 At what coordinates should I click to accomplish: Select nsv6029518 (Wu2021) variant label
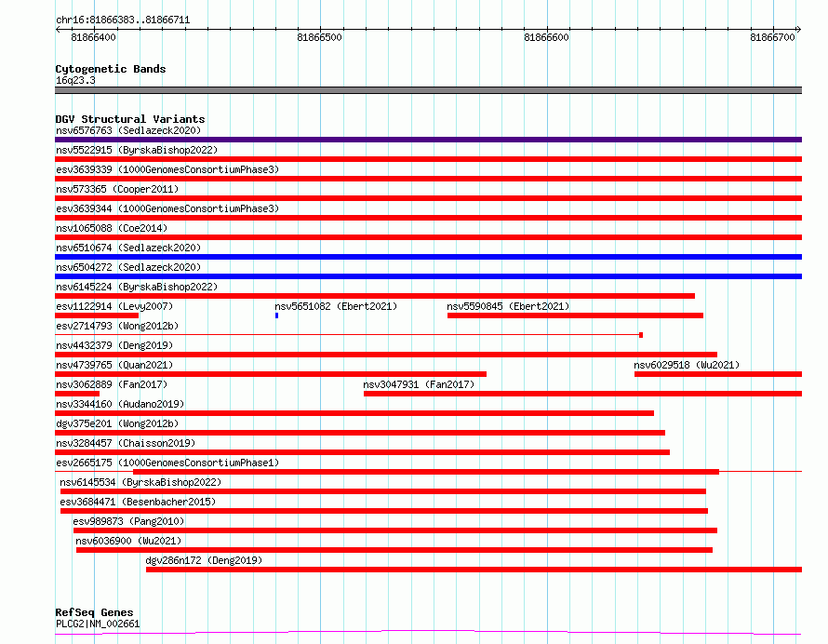click(687, 365)
